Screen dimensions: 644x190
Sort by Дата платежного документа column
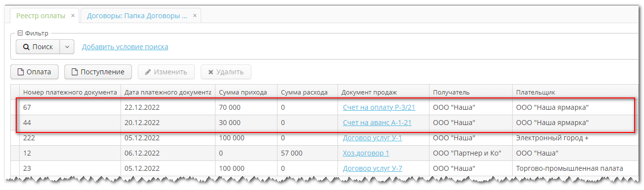[x=168, y=92]
